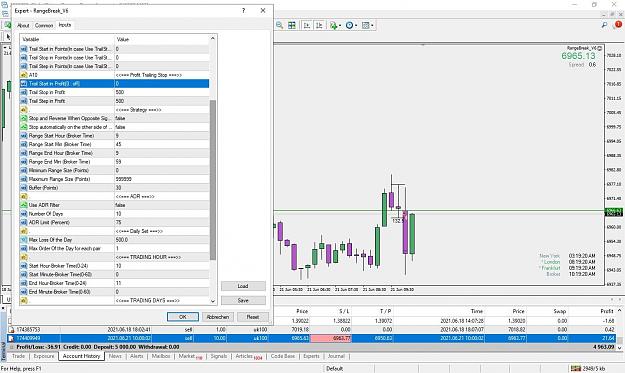Click the order icon of ticket 174385753

[11, 330]
